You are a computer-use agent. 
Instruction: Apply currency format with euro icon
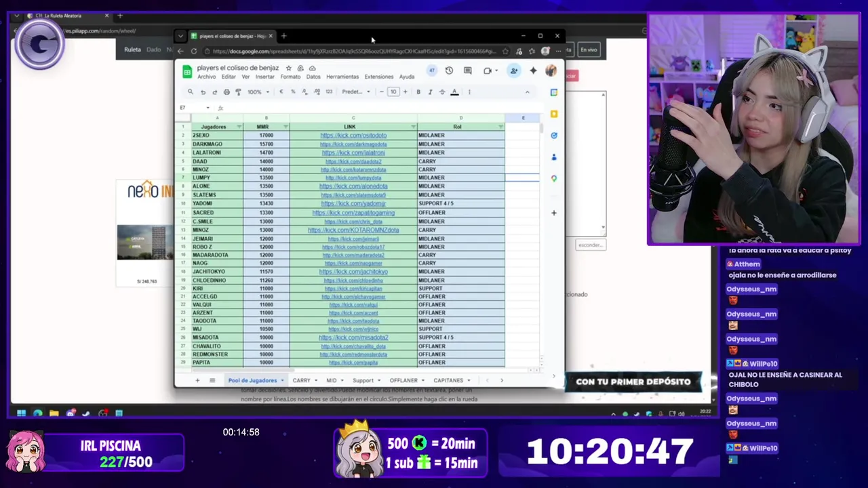(281, 92)
